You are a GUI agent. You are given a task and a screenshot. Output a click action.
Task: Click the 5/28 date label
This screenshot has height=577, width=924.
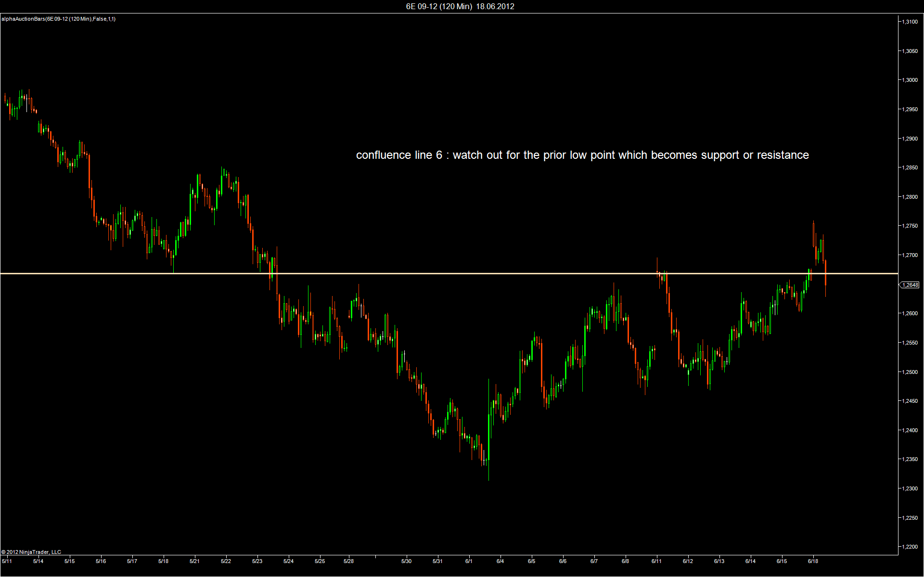tap(348, 561)
